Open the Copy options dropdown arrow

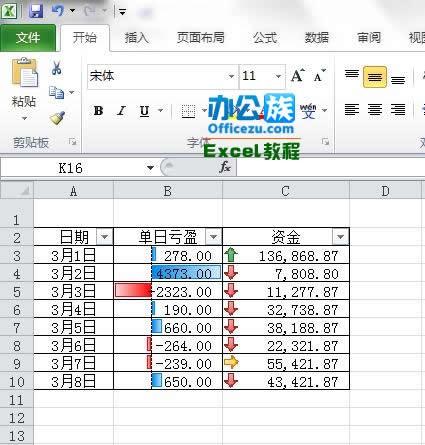pos(72,92)
